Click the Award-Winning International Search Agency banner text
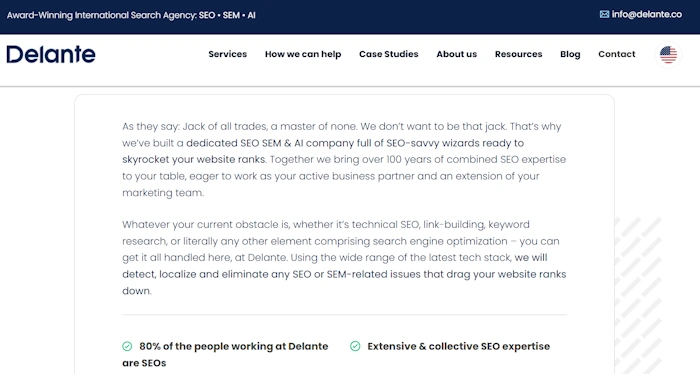Screen dimensions: 700x374 click(131, 15)
